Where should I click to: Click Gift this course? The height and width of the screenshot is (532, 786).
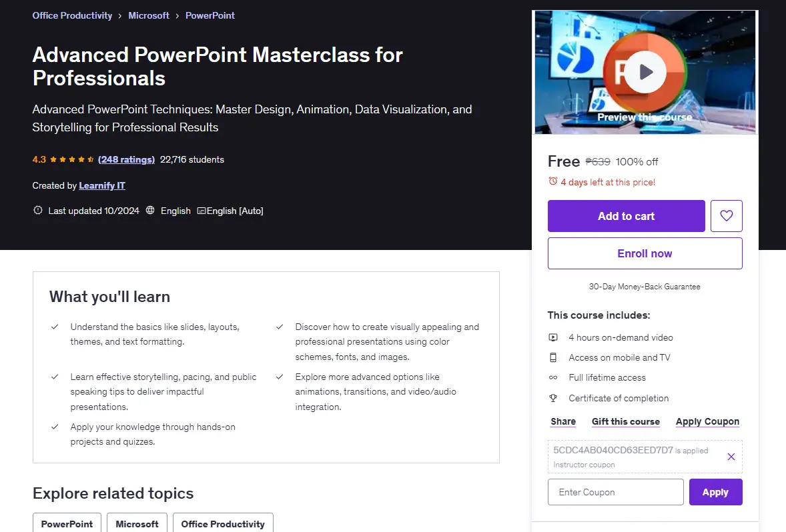click(626, 421)
